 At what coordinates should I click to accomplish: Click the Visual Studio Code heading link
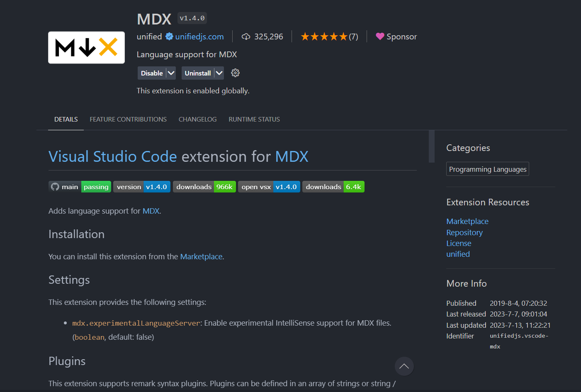pyautogui.click(x=113, y=156)
